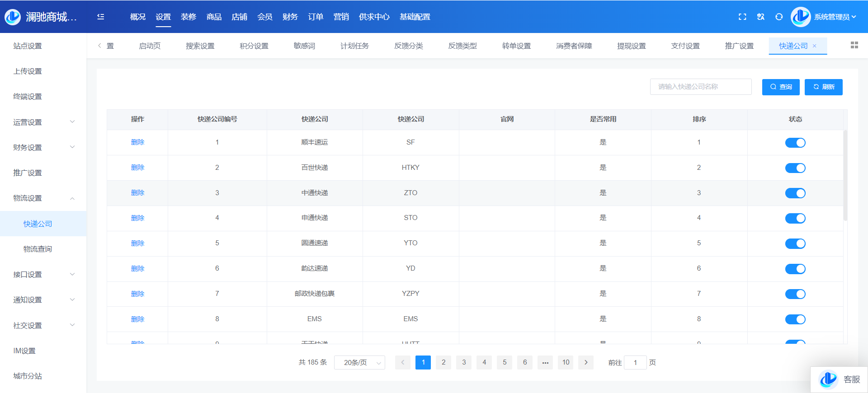Open the tab grid menu icon
This screenshot has height=393, width=868.
(854, 45)
